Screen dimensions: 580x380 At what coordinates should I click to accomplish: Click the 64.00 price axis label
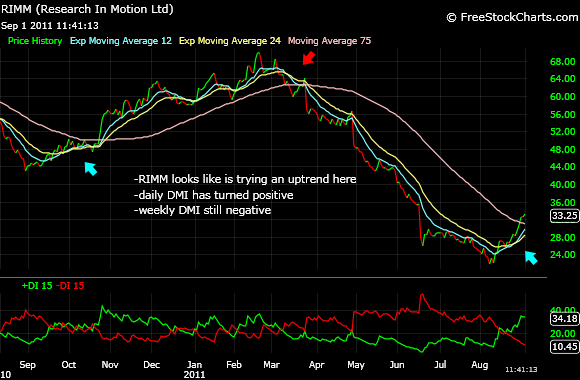562,78
